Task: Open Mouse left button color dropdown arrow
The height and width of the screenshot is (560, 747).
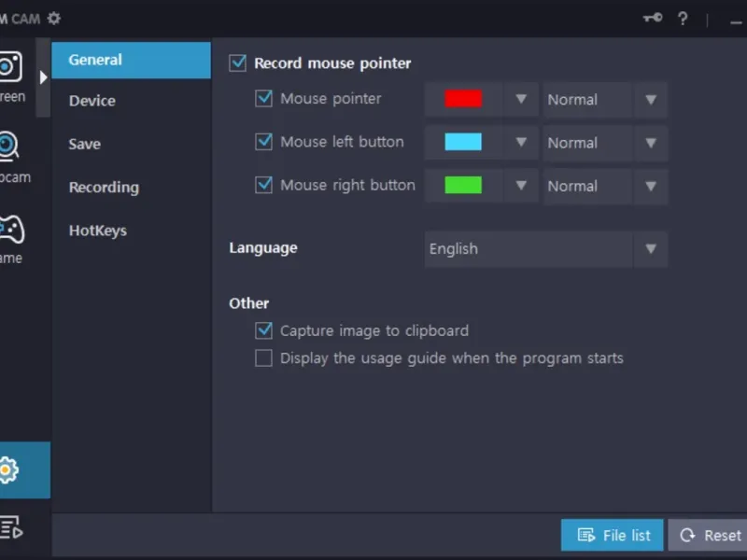Action: click(x=521, y=143)
